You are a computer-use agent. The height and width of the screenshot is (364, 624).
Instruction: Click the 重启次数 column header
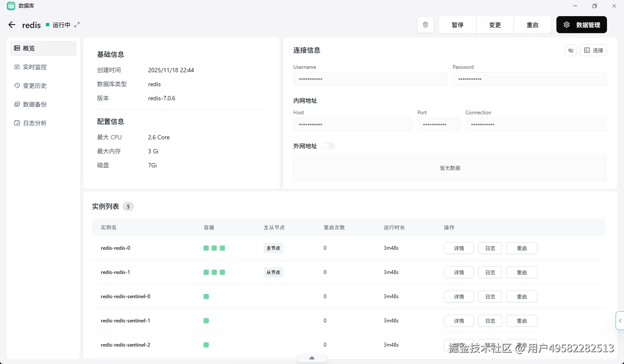point(334,228)
